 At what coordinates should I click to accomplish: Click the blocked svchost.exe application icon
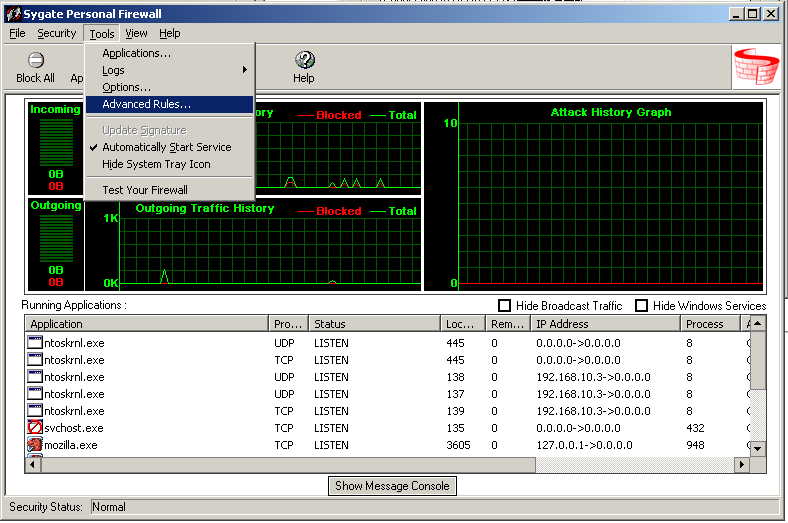click(35, 428)
